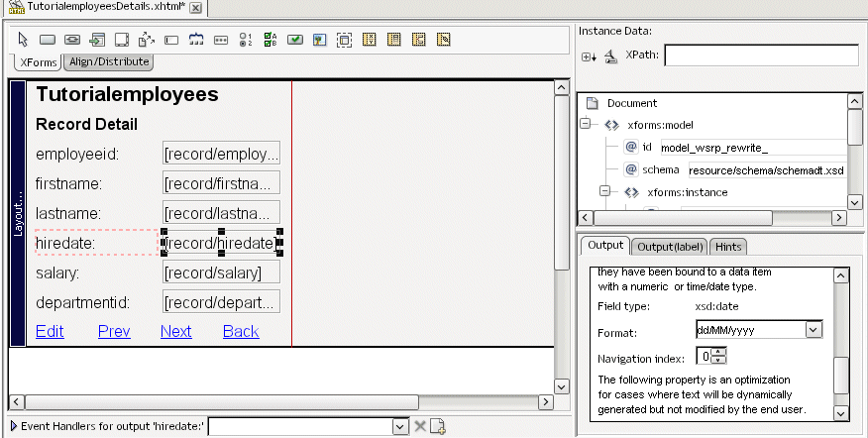Choose the single green checkmark button tool
The image size is (868, 438).
click(x=295, y=40)
